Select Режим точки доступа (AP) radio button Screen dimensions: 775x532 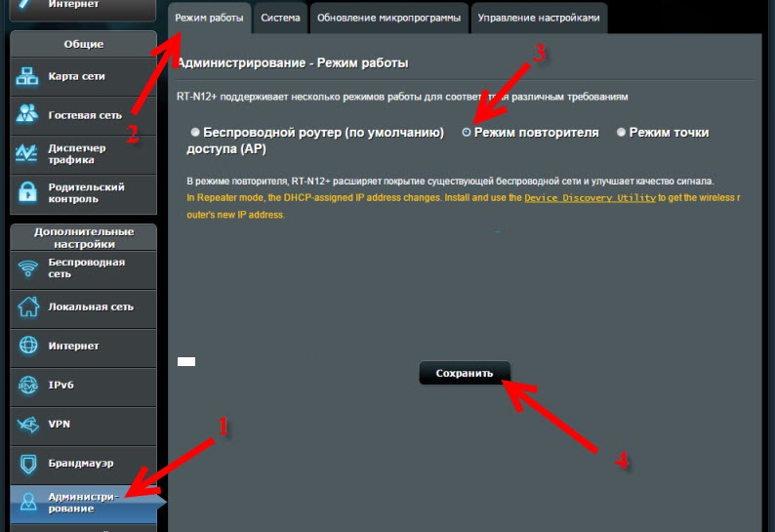pos(622,132)
